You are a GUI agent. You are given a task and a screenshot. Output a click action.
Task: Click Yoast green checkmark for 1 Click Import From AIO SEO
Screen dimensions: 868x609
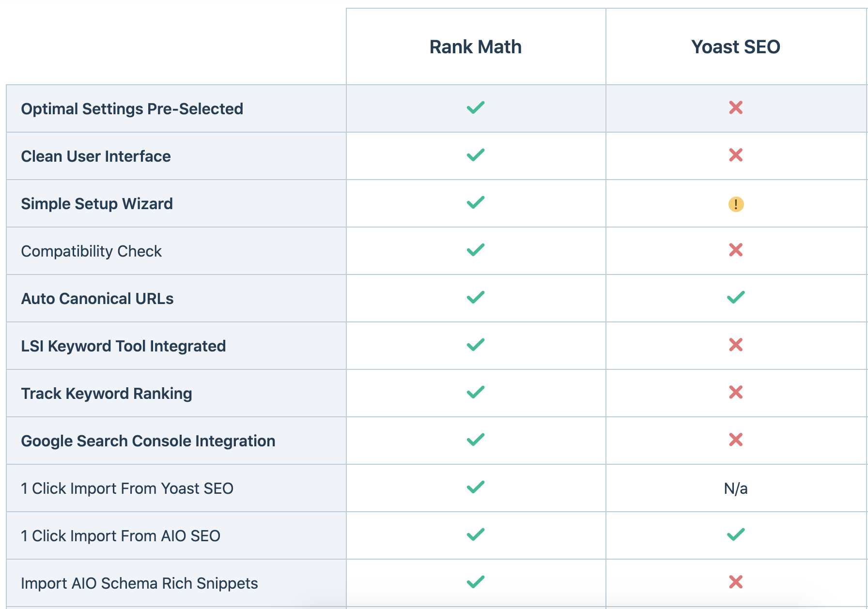(x=736, y=534)
